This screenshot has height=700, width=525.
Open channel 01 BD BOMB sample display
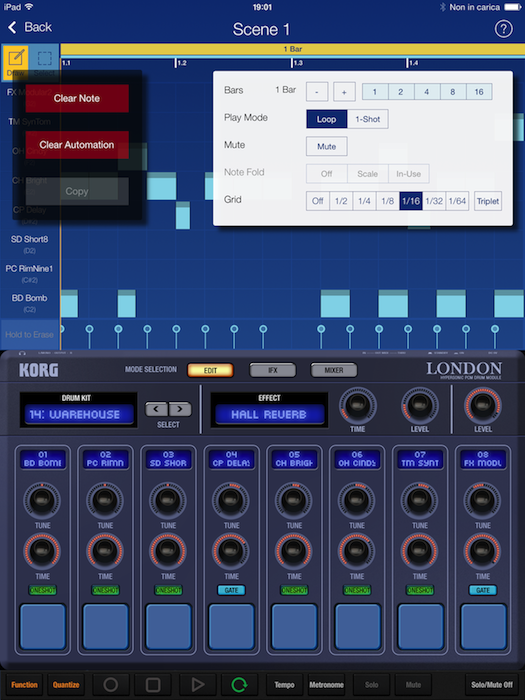42,459
